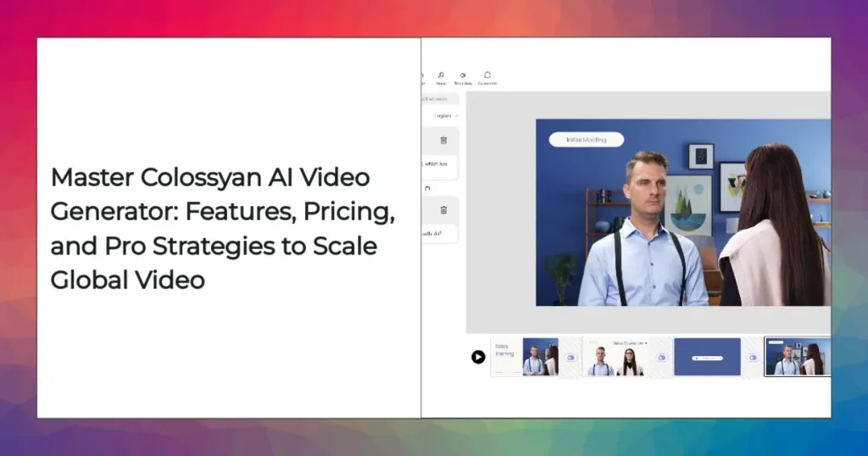868x456 pixels.
Task: Click the search field above the script panel
Action: (x=440, y=99)
